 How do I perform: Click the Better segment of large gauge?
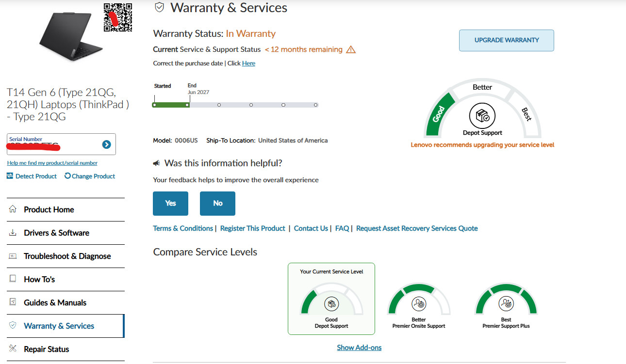click(x=482, y=87)
